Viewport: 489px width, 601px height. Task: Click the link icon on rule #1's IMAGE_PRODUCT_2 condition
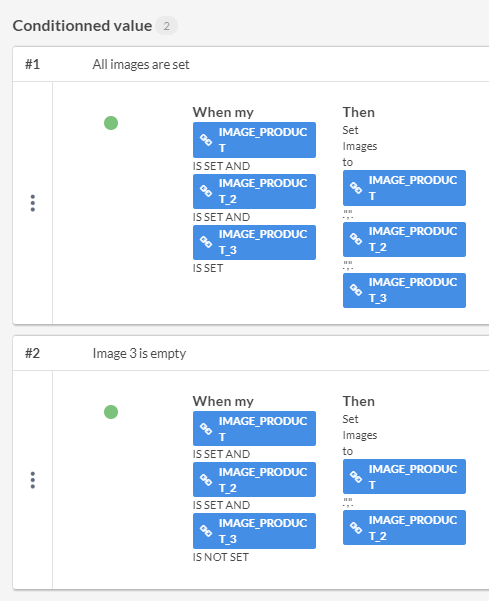pos(206,191)
